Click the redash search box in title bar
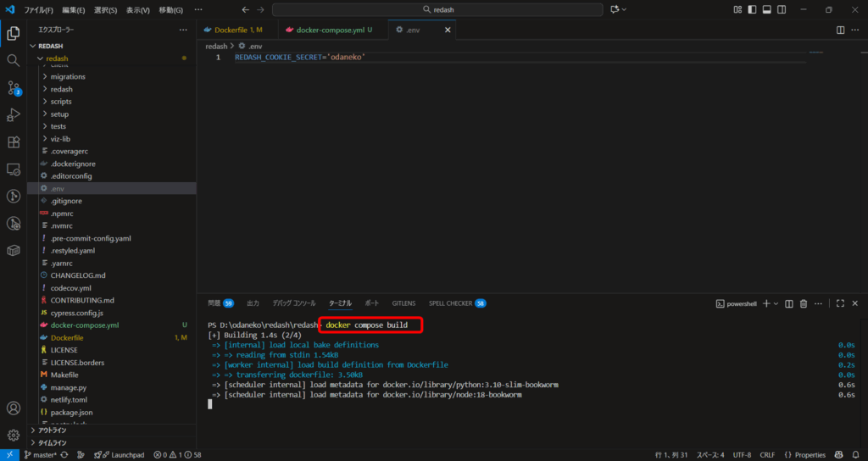The width and height of the screenshot is (868, 461). [432, 10]
